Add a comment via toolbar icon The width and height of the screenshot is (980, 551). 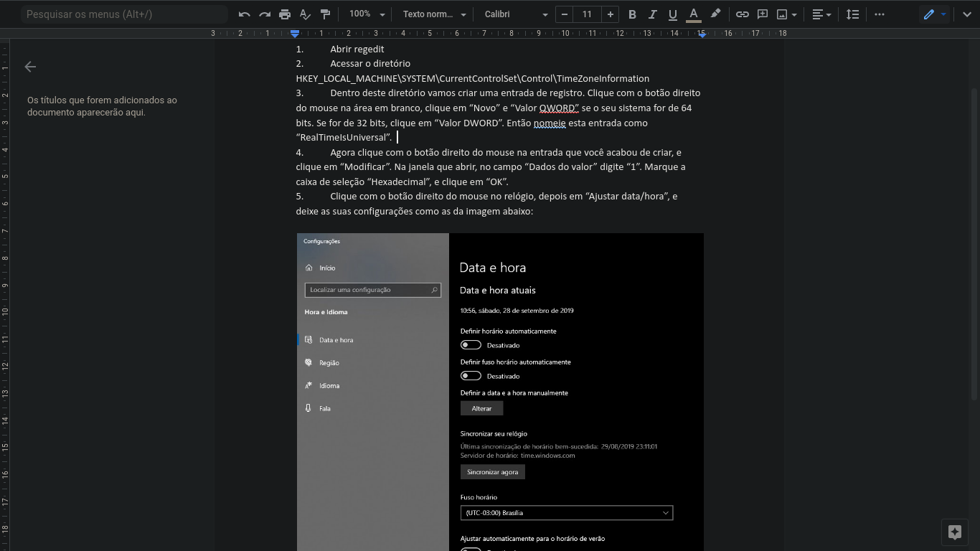click(x=763, y=14)
